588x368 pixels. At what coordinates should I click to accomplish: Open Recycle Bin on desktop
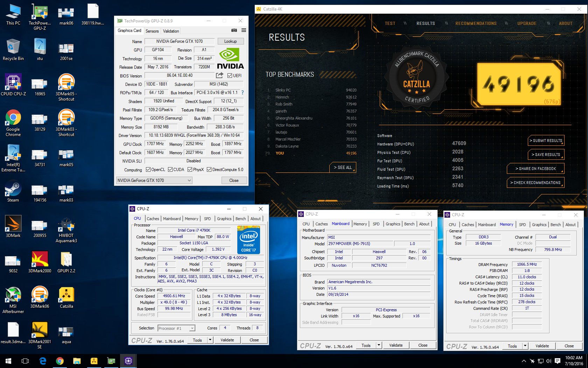(x=13, y=50)
